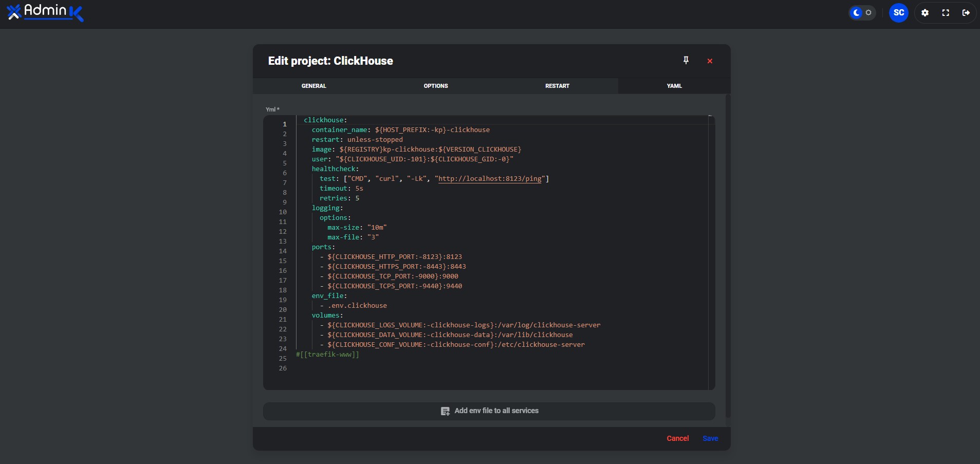The image size is (980, 464).
Task: Pin the Edit project dialog
Action: [686, 61]
